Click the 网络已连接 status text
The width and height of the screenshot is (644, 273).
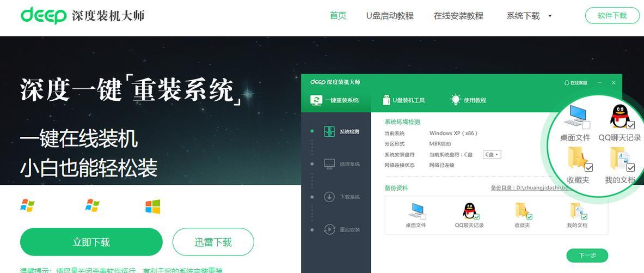(x=441, y=165)
